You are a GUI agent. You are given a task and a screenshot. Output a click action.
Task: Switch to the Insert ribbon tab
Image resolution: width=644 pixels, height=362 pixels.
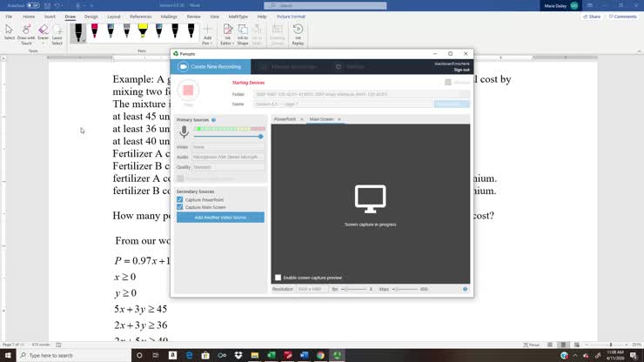tap(50, 17)
